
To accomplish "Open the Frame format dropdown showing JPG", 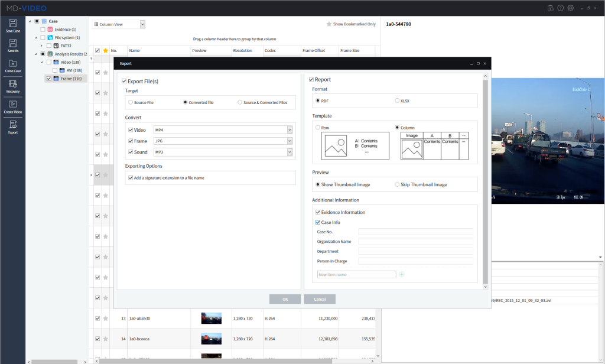I will 289,141.
